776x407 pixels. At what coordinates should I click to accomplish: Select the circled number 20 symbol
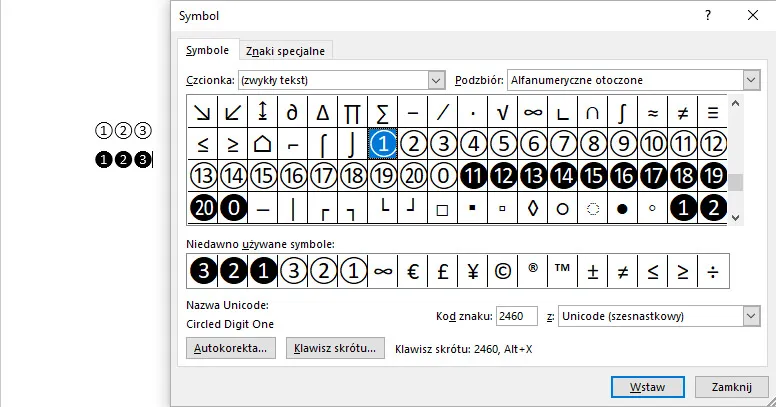pos(413,176)
